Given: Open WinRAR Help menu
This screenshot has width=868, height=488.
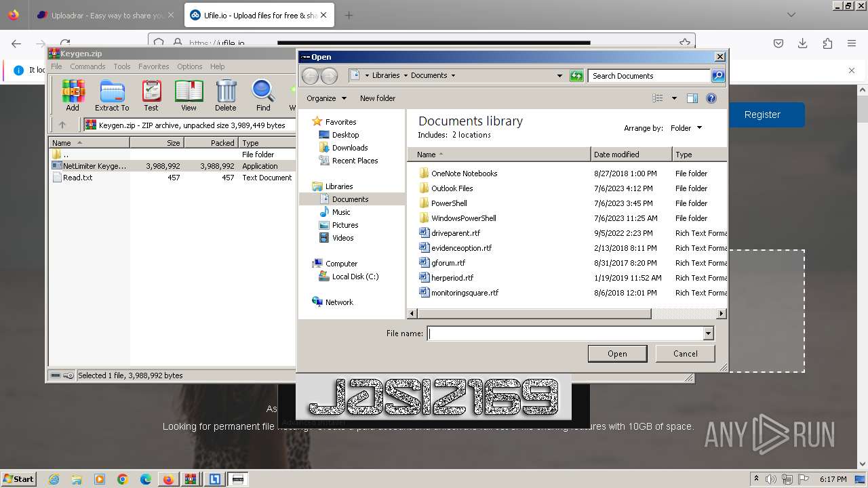Looking at the screenshot, I should pyautogui.click(x=217, y=66).
